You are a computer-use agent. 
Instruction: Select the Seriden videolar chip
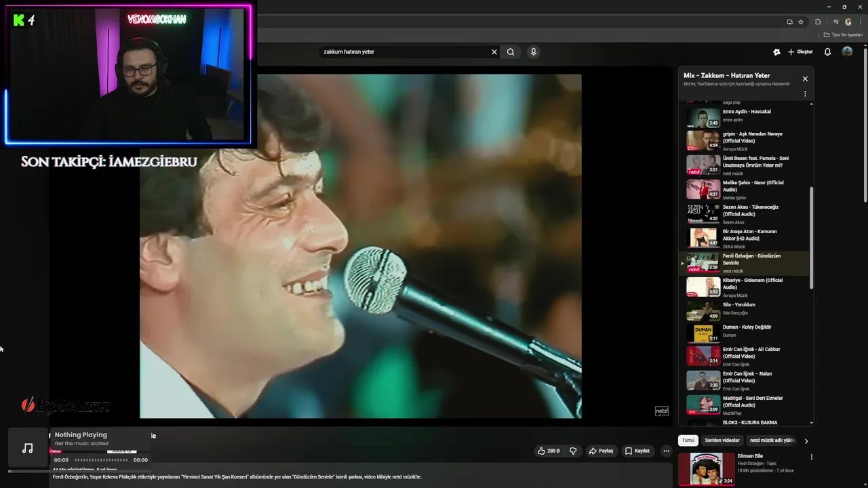click(x=722, y=441)
